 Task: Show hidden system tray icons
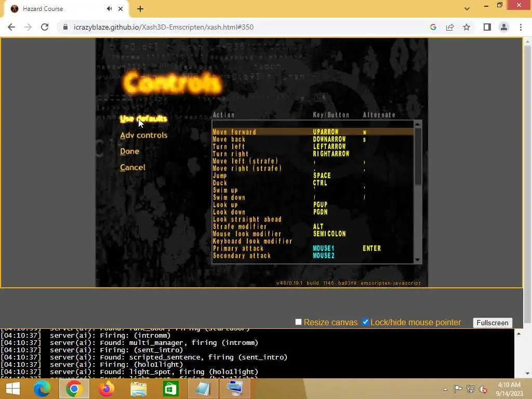[x=445, y=389]
